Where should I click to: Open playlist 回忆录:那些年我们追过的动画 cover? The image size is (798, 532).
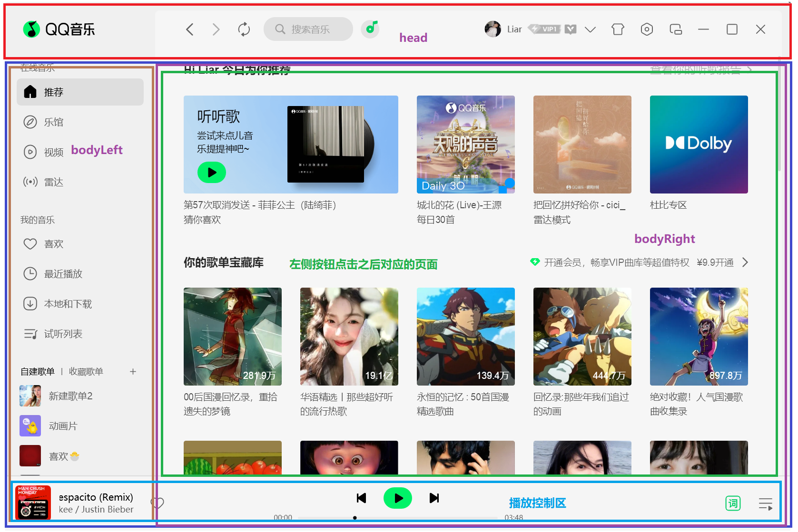pyautogui.click(x=582, y=337)
